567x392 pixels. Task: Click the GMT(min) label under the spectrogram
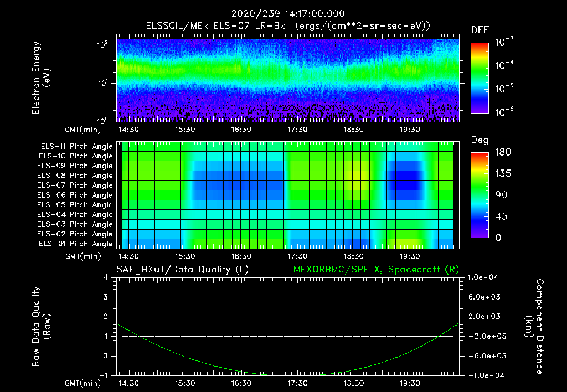click(83, 130)
